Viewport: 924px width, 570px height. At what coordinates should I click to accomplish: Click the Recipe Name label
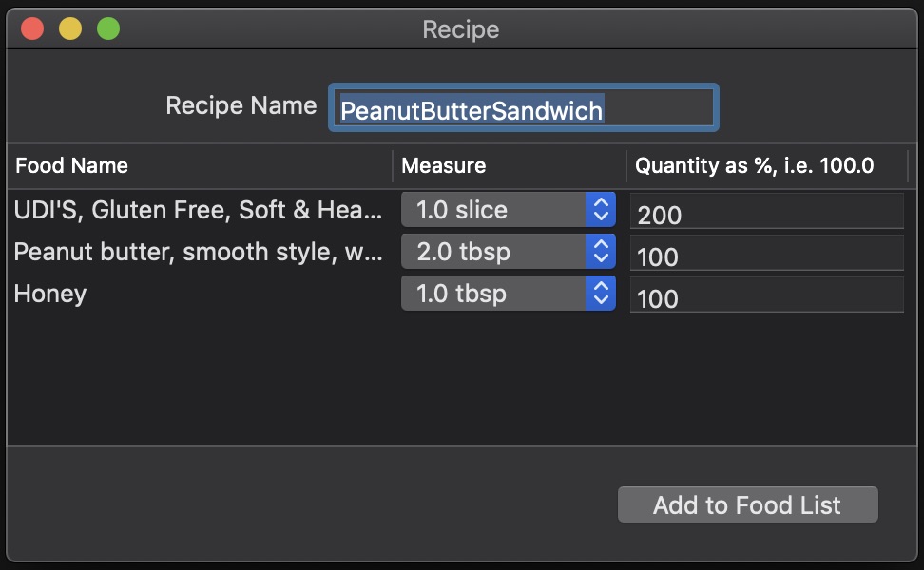[241, 105]
